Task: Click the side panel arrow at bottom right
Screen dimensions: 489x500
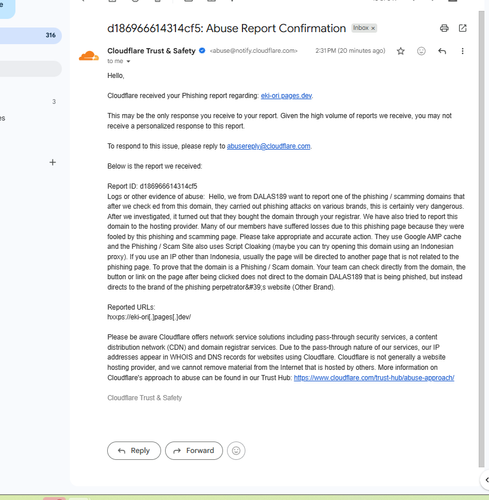Action: (486, 480)
